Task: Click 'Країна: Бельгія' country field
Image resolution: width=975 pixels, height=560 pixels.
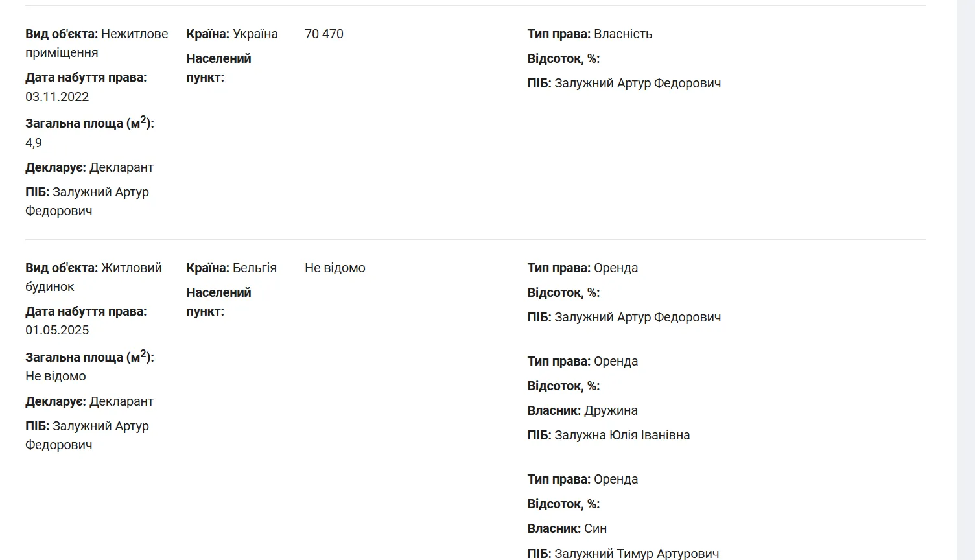Action: pyautogui.click(x=231, y=268)
